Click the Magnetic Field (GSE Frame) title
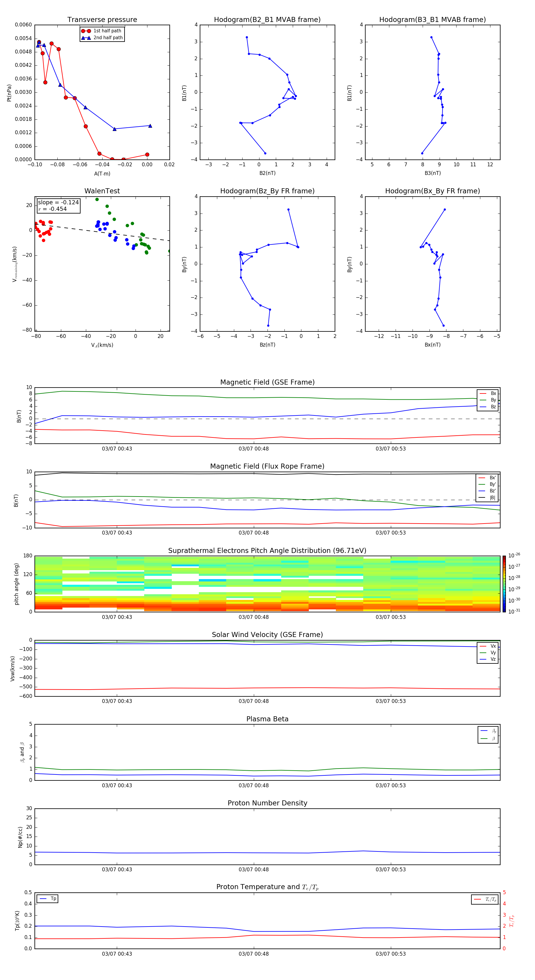 (267, 382)
